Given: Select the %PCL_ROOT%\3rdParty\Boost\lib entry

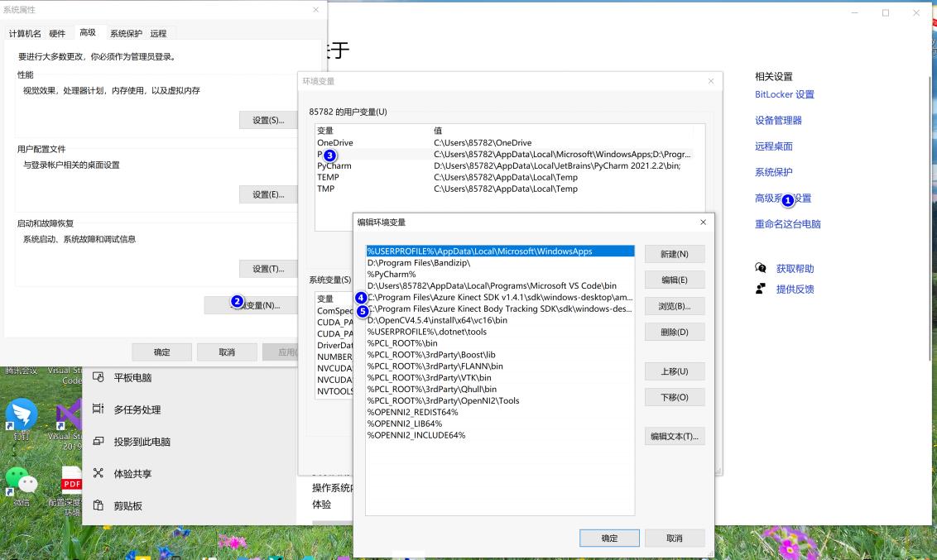Looking at the screenshot, I should (500, 355).
